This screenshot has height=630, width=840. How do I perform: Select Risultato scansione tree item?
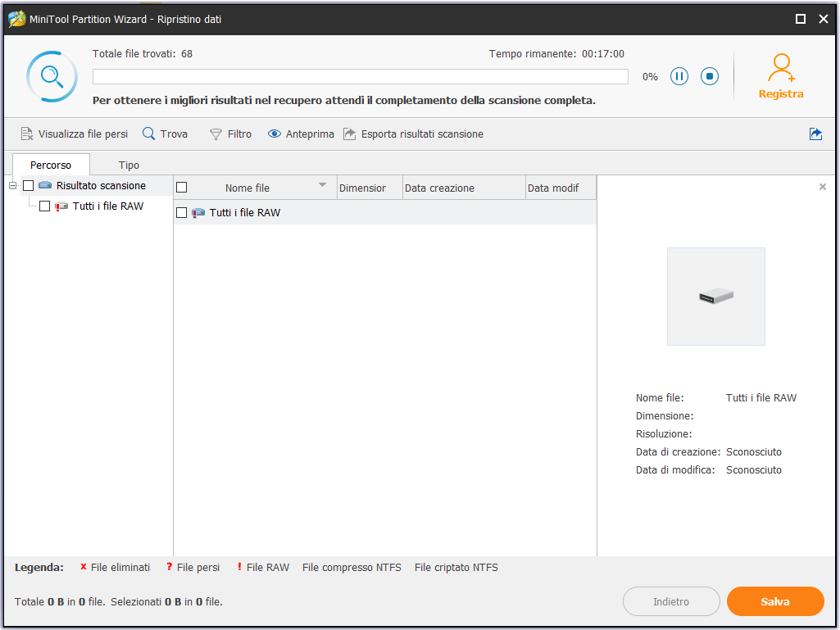pos(102,186)
